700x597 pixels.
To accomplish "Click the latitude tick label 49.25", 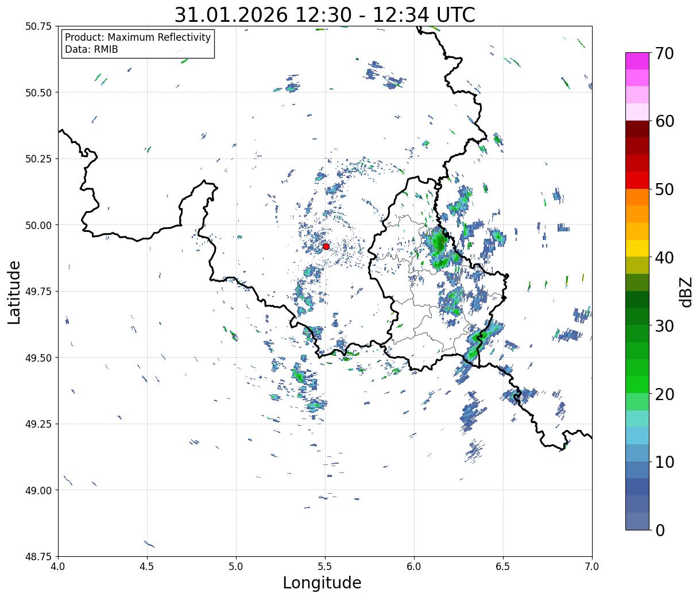I will (x=38, y=424).
